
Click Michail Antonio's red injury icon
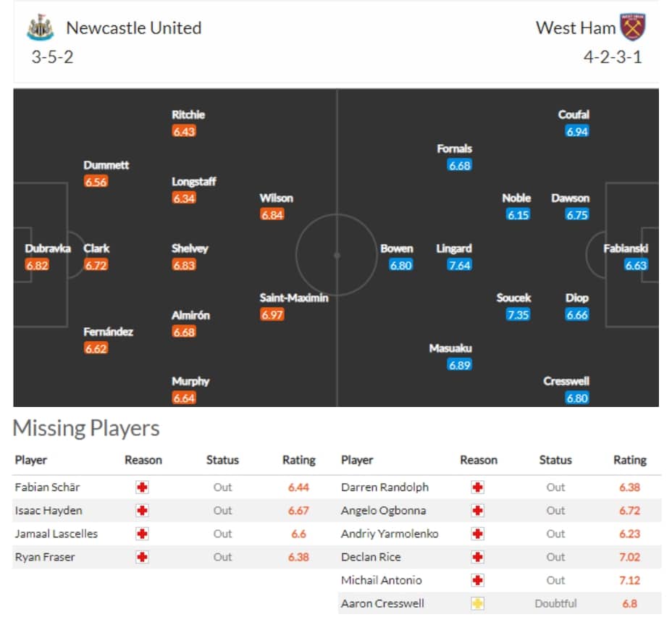(x=477, y=580)
